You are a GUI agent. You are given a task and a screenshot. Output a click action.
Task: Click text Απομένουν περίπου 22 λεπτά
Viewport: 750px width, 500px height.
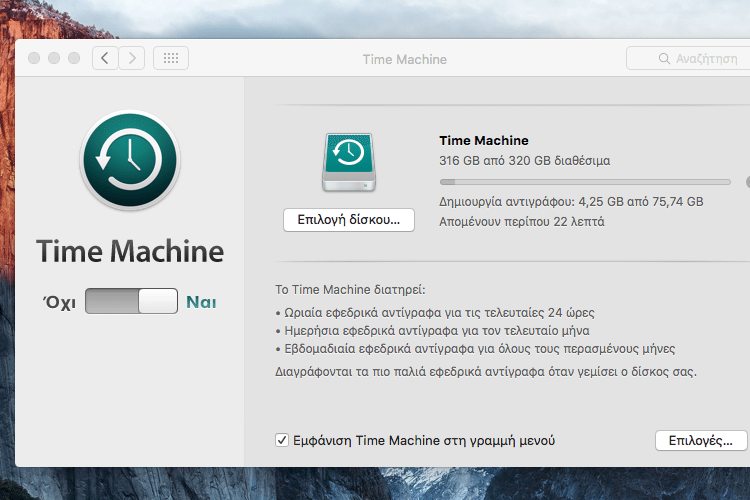522,222
